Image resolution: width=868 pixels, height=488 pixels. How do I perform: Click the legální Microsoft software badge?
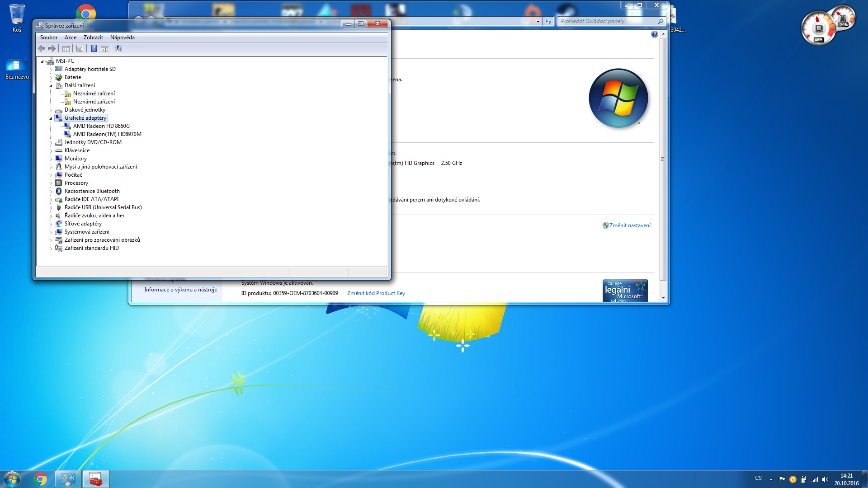(625, 291)
